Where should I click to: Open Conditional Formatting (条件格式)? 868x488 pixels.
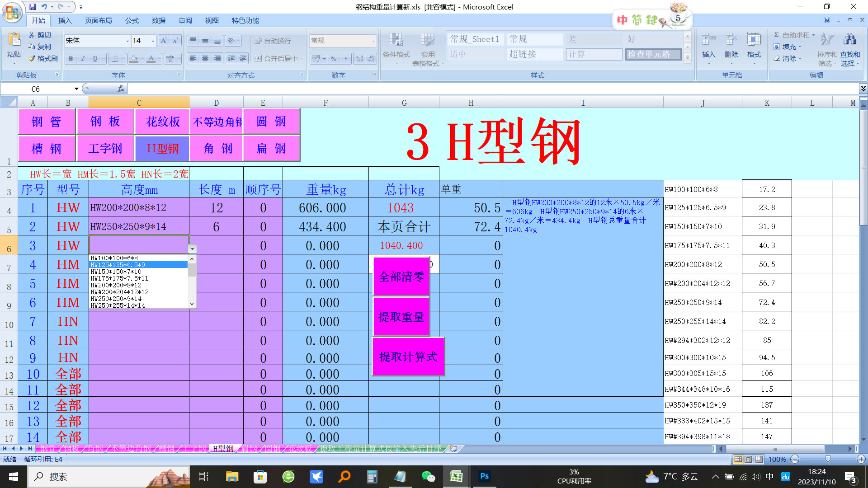coord(396,49)
